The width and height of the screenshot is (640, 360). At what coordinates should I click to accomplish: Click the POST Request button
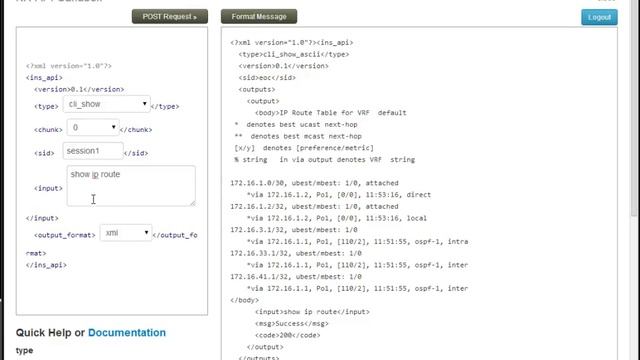click(x=170, y=17)
